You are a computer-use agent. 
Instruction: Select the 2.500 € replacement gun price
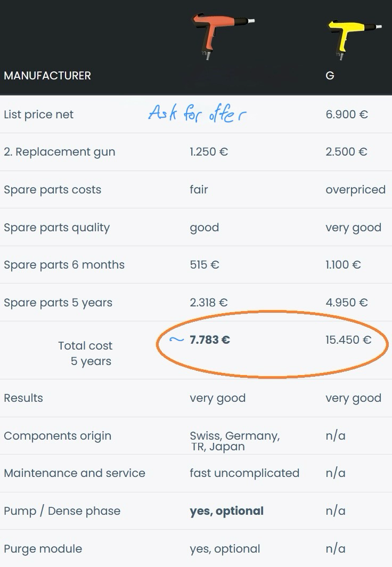click(x=347, y=152)
